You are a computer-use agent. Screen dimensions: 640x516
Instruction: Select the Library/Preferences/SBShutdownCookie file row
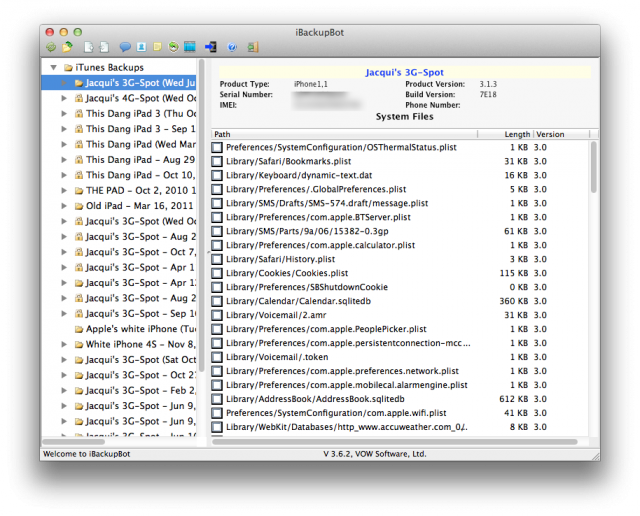tap(400, 287)
